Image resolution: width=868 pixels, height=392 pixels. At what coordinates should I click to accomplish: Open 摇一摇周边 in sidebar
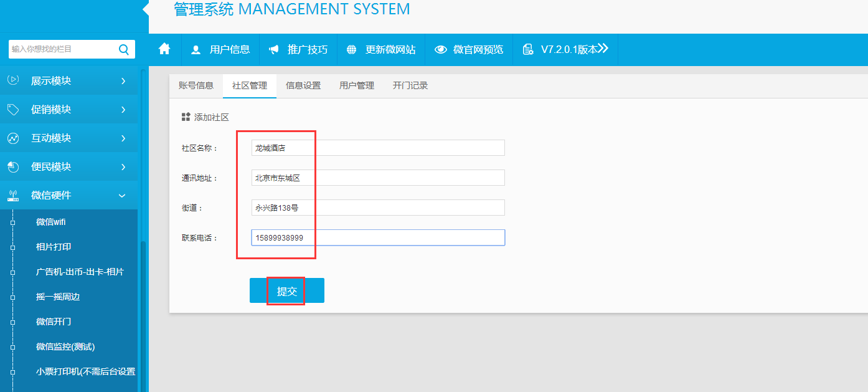point(58,297)
